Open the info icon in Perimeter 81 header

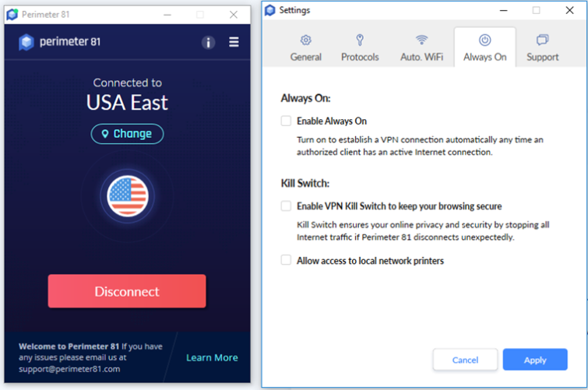coord(208,42)
